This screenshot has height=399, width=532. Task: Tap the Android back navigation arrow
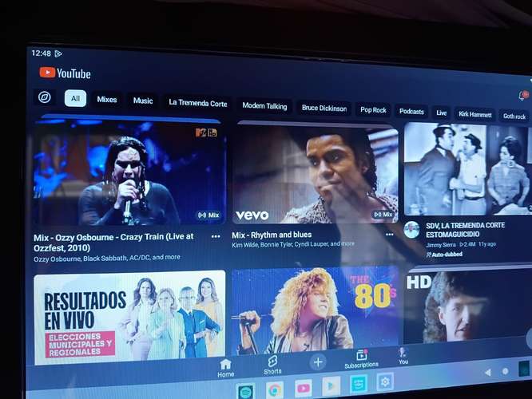pos(488,373)
